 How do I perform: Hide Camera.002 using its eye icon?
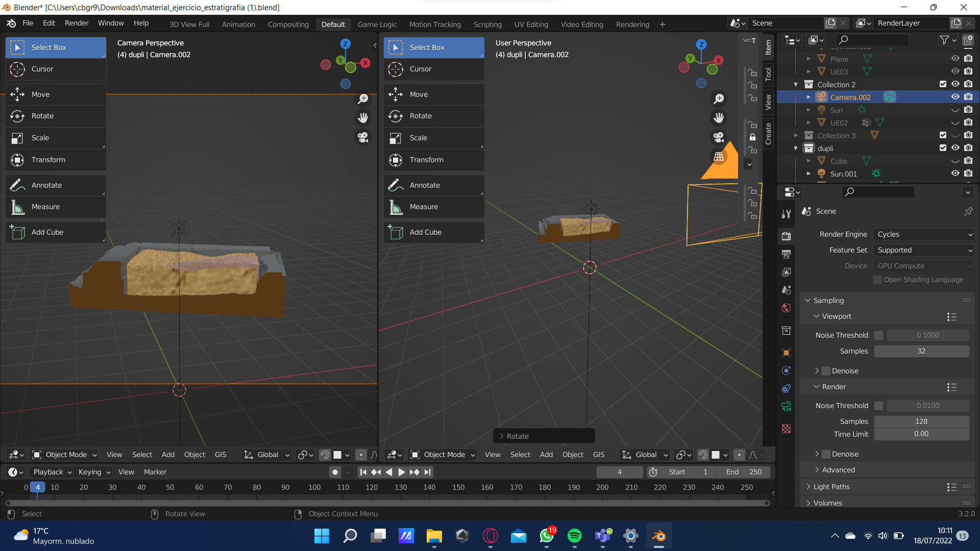click(955, 97)
